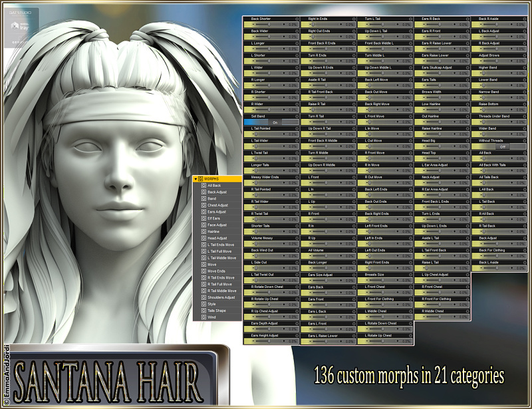Click the plus button for Higher Band
This screenshot has width=532, height=409.
(511, 73)
